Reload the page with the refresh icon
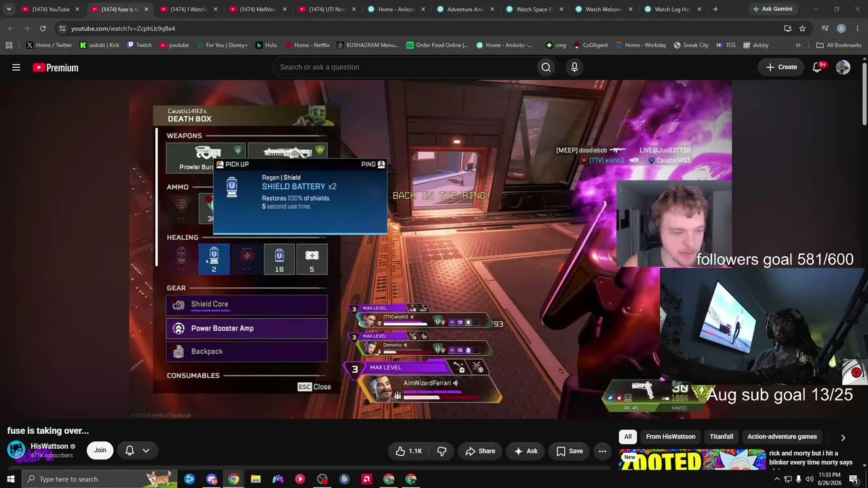868x488 pixels. coord(43,28)
